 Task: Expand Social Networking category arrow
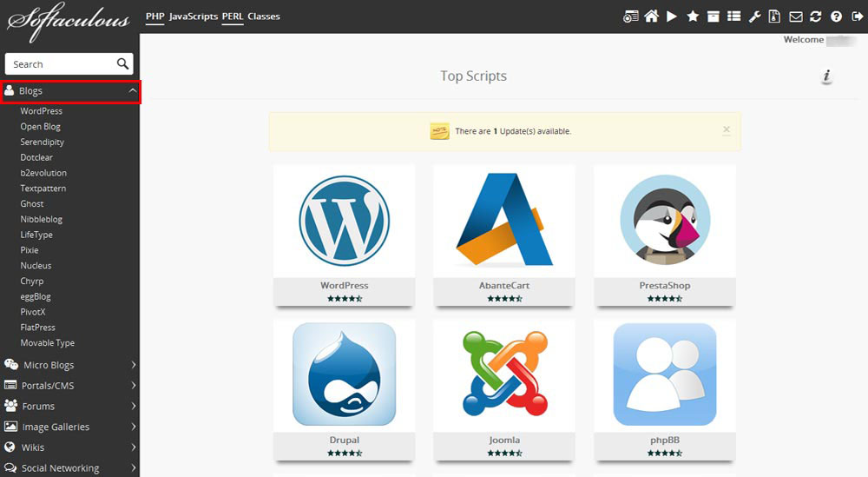click(134, 467)
